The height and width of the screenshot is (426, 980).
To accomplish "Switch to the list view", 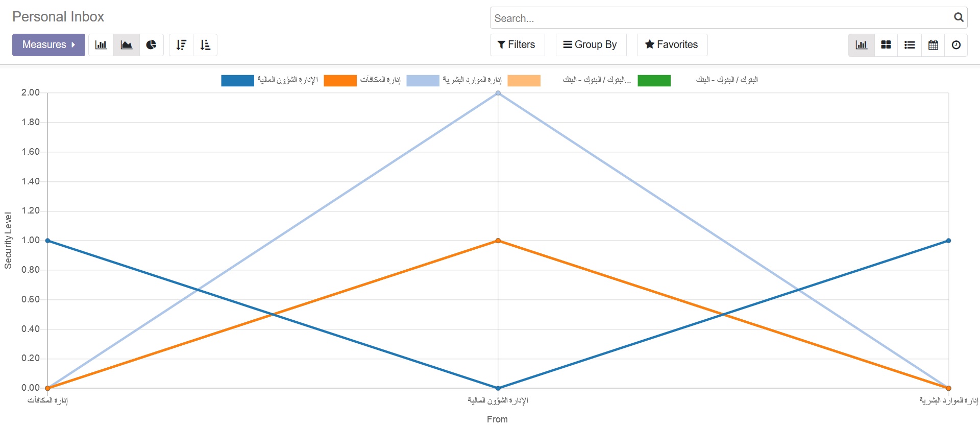I will [x=910, y=45].
